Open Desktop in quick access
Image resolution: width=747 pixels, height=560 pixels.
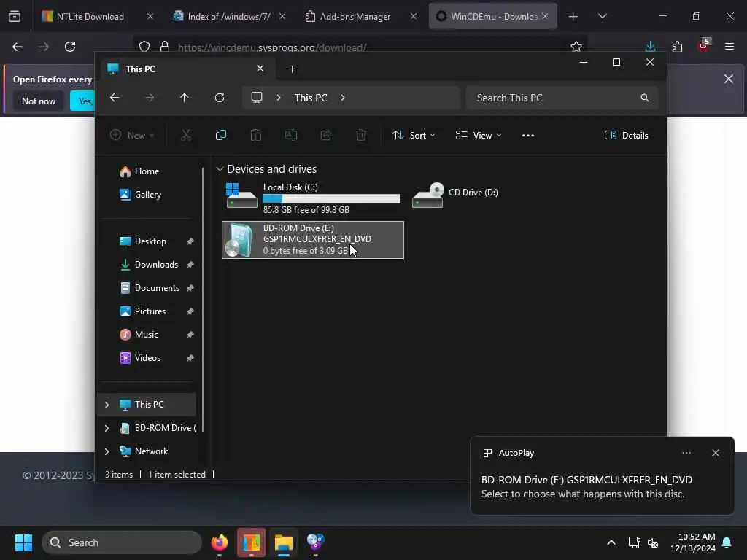[x=150, y=241]
